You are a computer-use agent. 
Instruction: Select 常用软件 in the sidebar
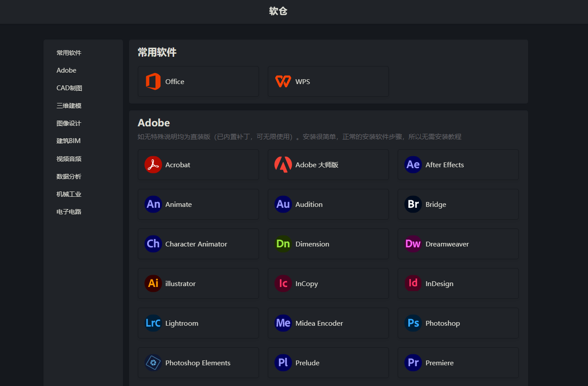[69, 53]
